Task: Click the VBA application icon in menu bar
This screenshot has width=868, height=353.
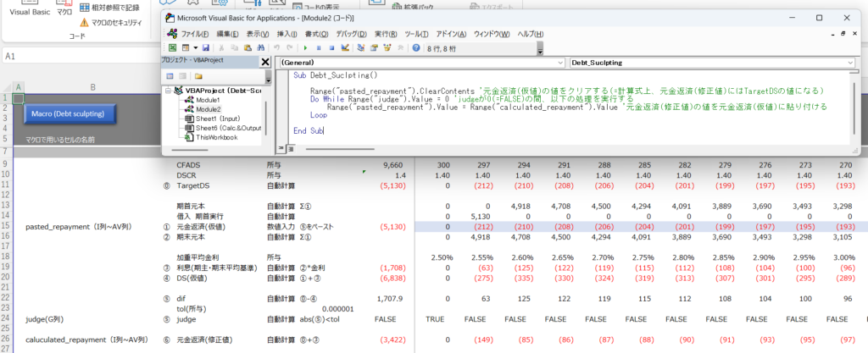Action: click(x=173, y=33)
